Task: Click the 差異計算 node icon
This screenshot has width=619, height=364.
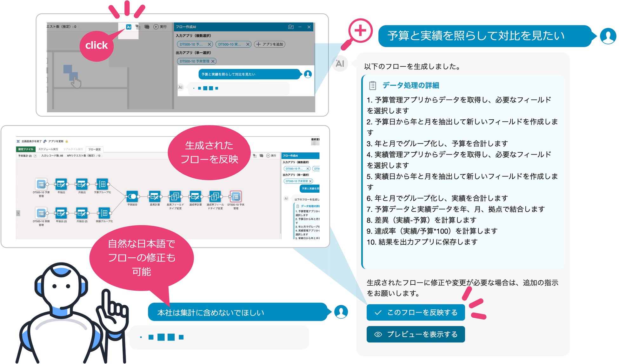Action: pyautogui.click(x=155, y=196)
